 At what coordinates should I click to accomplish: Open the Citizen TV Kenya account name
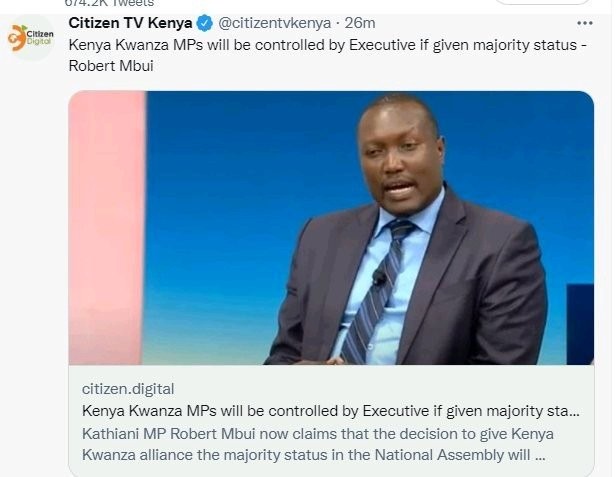tap(130, 23)
